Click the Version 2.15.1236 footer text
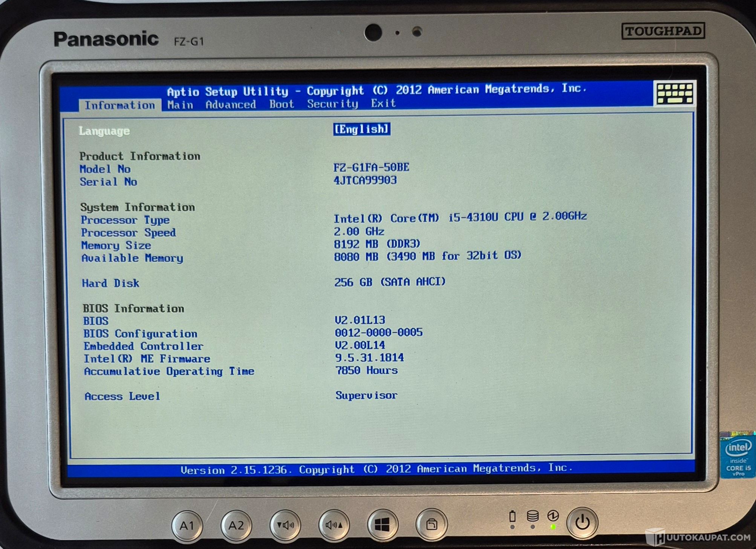The height and width of the screenshot is (549, 756). click(x=376, y=469)
